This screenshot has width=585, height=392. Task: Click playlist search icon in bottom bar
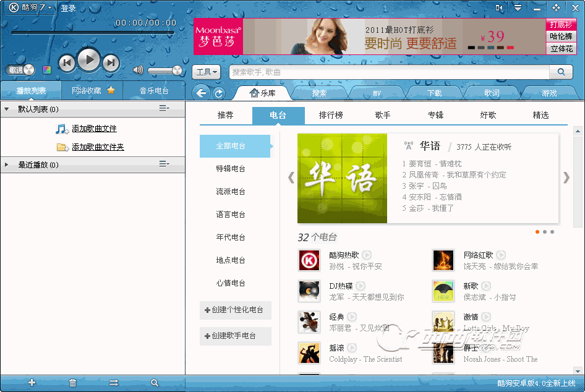tap(155, 383)
